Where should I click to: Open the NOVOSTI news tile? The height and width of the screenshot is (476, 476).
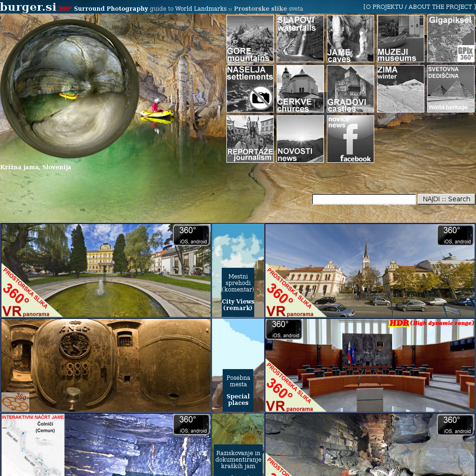pyautogui.click(x=300, y=139)
